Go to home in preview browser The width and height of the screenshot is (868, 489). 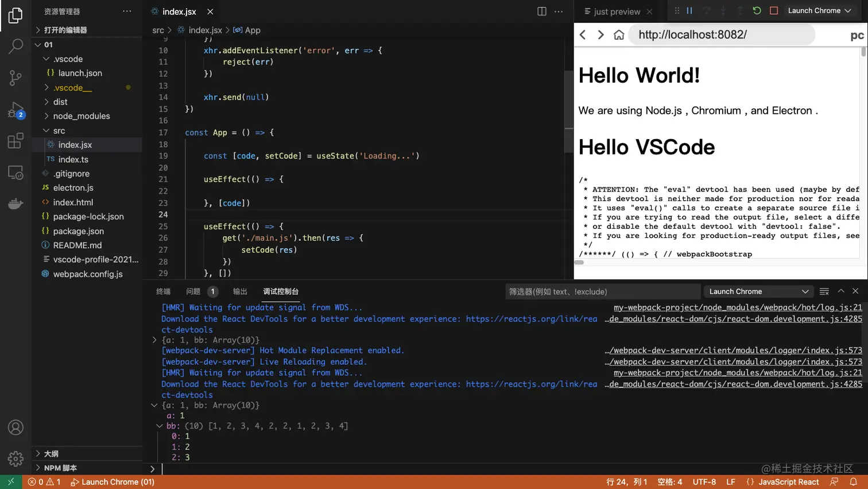(619, 35)
